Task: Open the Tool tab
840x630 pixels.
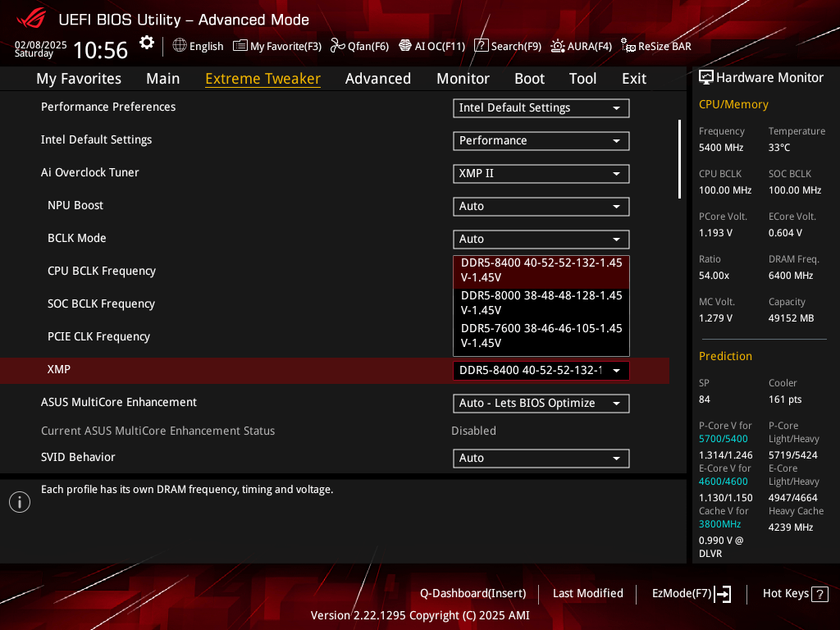Action: tap(583, 79)
